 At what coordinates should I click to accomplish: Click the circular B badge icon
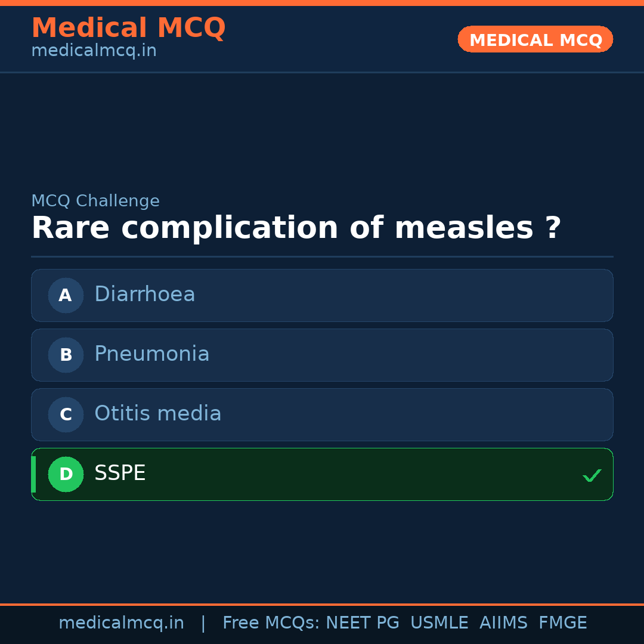66,355
